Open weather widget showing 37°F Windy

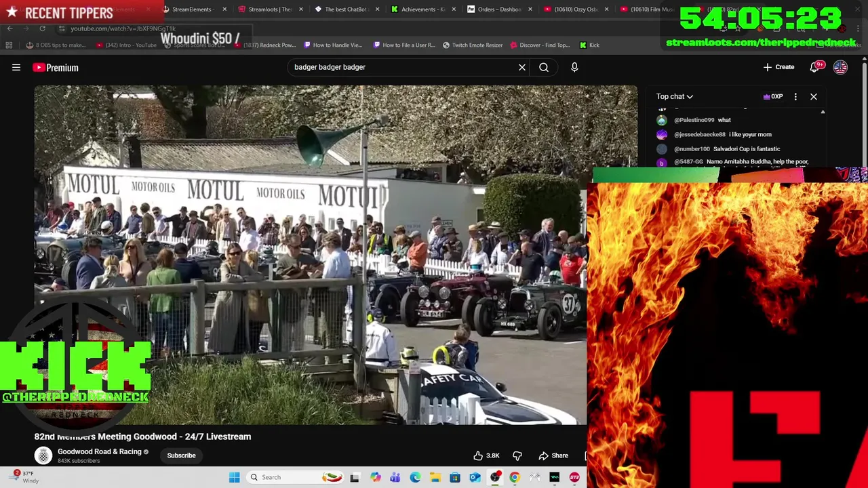(23, 477)
